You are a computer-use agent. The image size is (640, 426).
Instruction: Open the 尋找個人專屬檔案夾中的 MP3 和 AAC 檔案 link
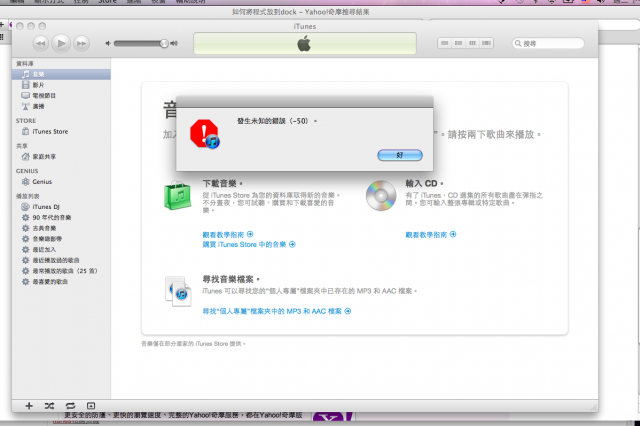(277, 311)
